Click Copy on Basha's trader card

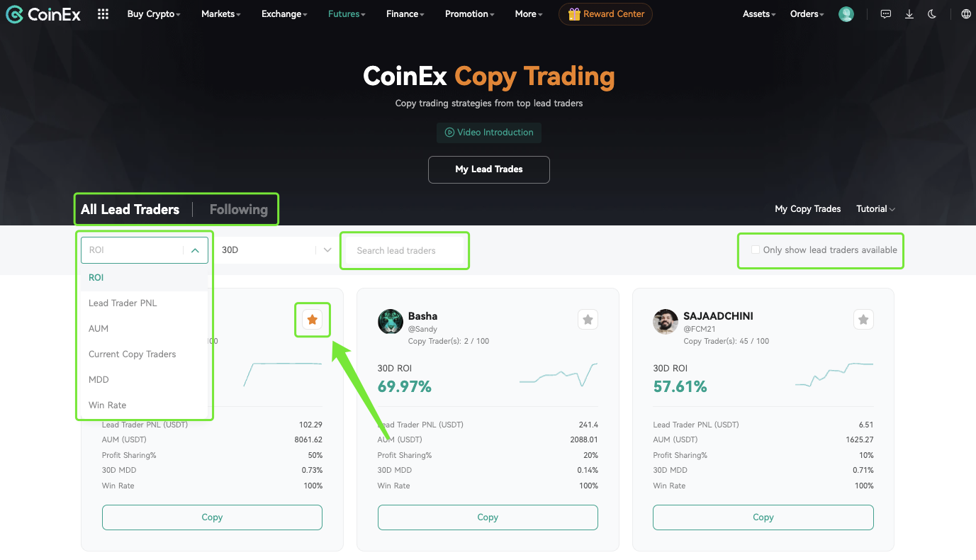487,517
